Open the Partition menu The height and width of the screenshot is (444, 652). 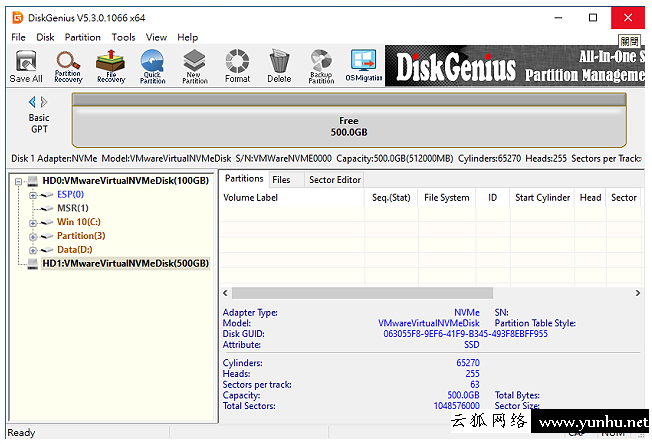pos(82,37)
